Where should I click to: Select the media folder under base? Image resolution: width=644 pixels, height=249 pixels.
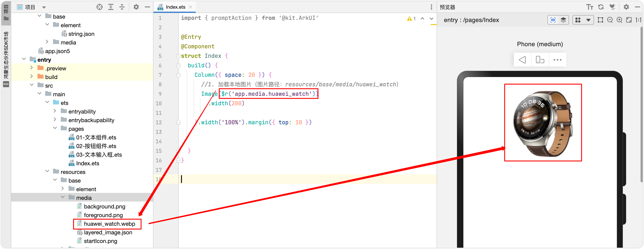click(x=82, y=198)
